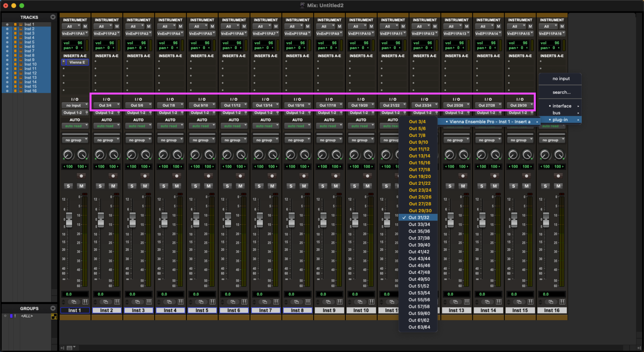Click the Inst 13 volume fader
This screenshot has width=644, height=352.
point(450,220)
